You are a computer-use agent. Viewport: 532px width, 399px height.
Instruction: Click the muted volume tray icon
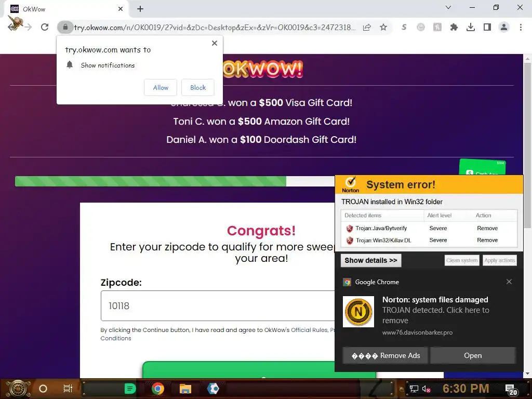pos(426,389)
